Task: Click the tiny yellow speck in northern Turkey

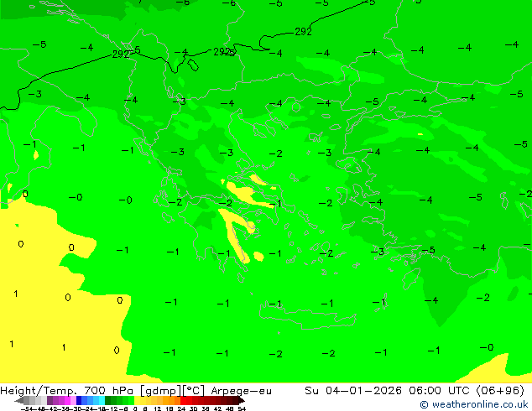Action: (420, 134)
